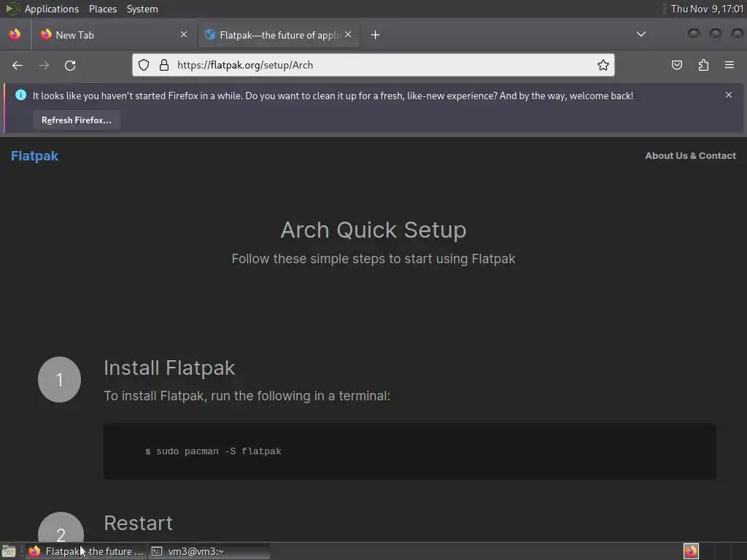Click the Firefox View icon
This screenshot has height=560, width=747.
click(15, 34)
